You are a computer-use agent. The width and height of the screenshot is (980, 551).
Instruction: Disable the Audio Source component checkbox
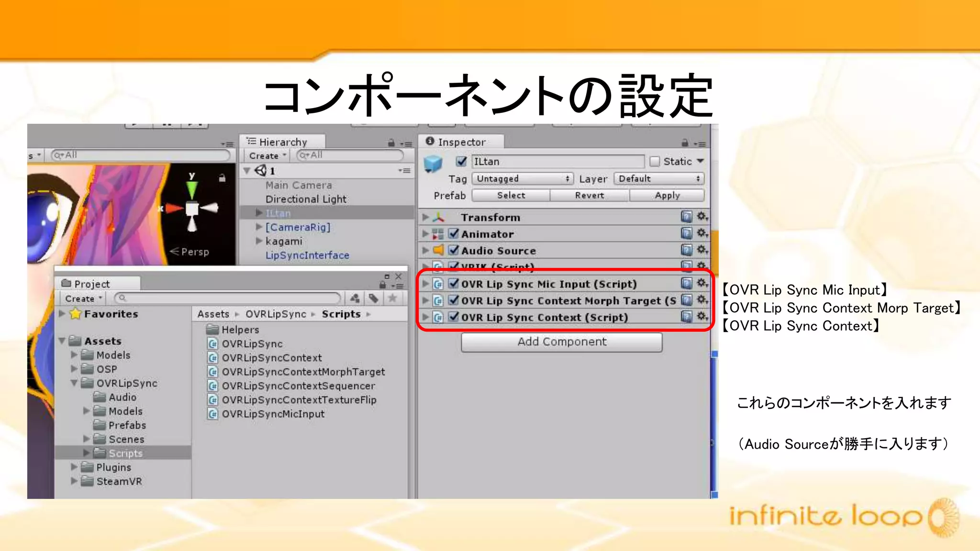tap(454, 250)
